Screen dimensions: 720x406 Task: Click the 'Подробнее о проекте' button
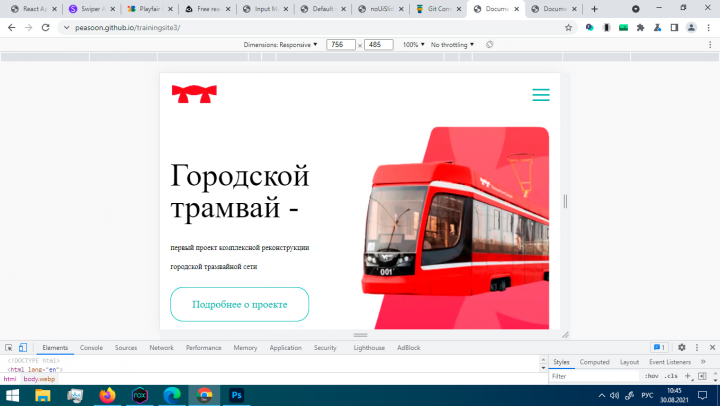tap(239, 304)
